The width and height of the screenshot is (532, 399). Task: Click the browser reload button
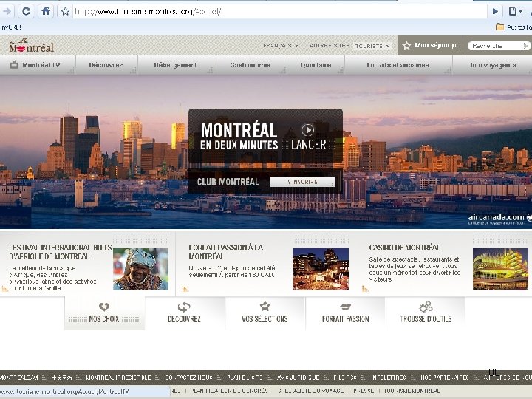click(26, 12)
